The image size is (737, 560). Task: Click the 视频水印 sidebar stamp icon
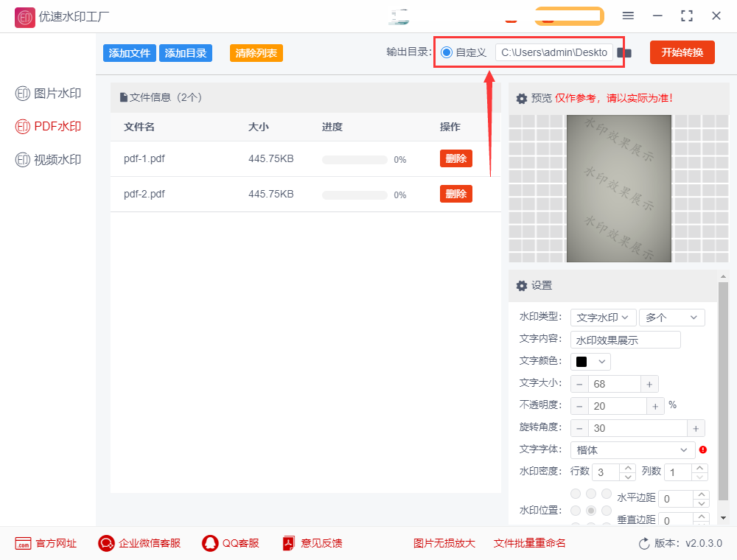click(23, 160)
